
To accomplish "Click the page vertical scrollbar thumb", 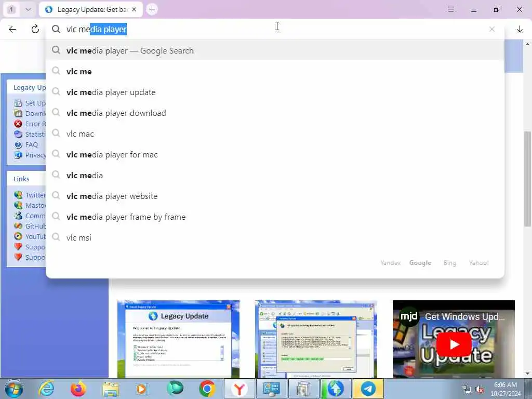I will [527, 179].
